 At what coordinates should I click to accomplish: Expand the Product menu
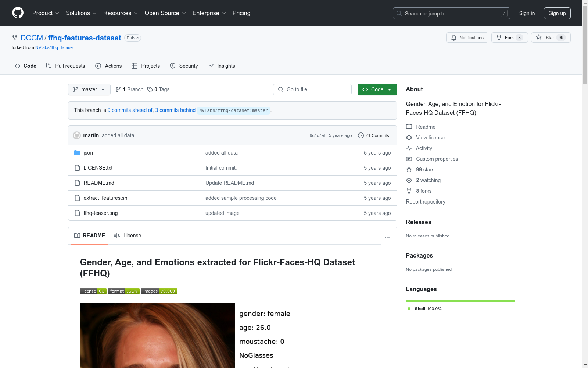coord(46,13)
